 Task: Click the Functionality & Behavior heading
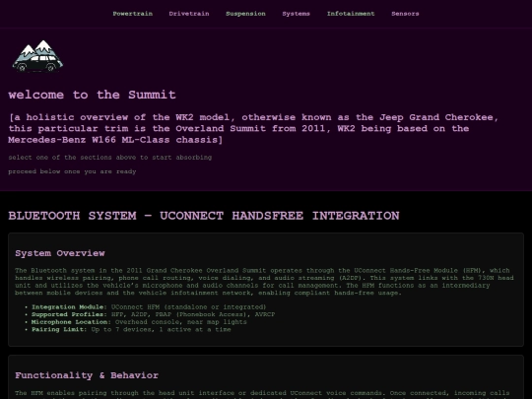tap(87, 375)
